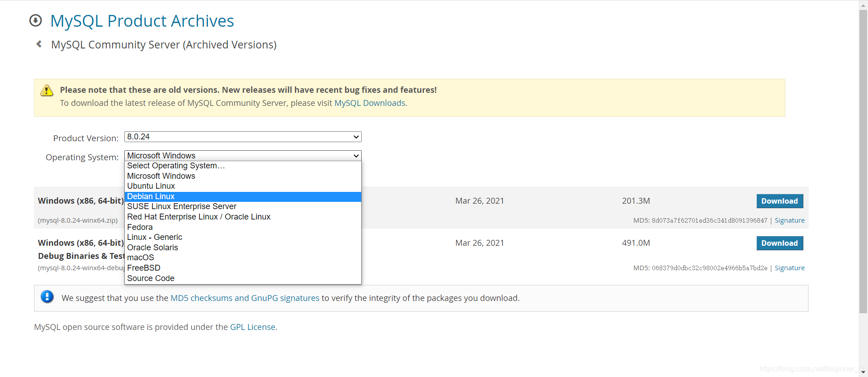Download the 201.3M Windows ZIP archive
This screenshot has width=868, height=377.
coord(779,201)
